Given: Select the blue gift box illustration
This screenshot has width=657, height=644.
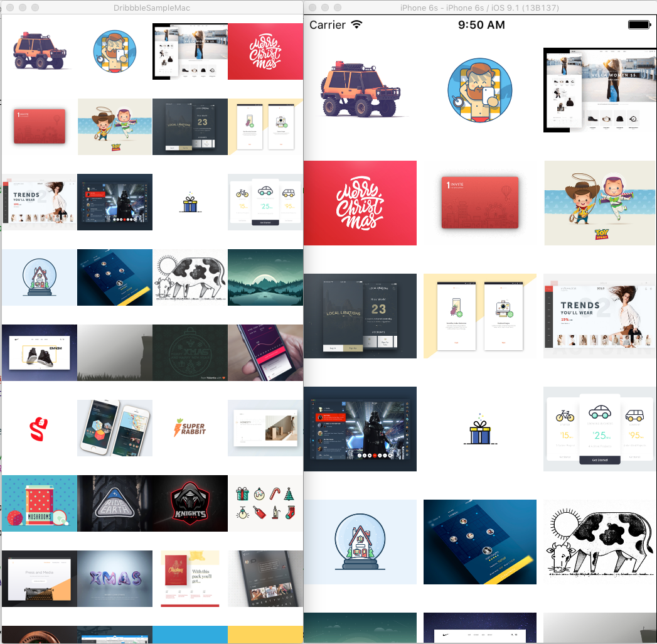Looking at the screenshot, I should click(479, 429).
